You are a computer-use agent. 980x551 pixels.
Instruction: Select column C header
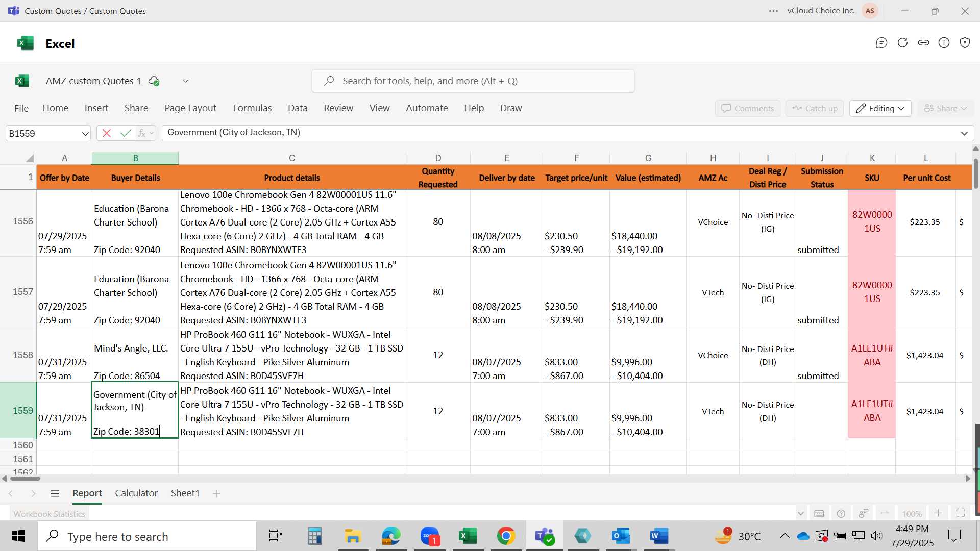point(291,158)
